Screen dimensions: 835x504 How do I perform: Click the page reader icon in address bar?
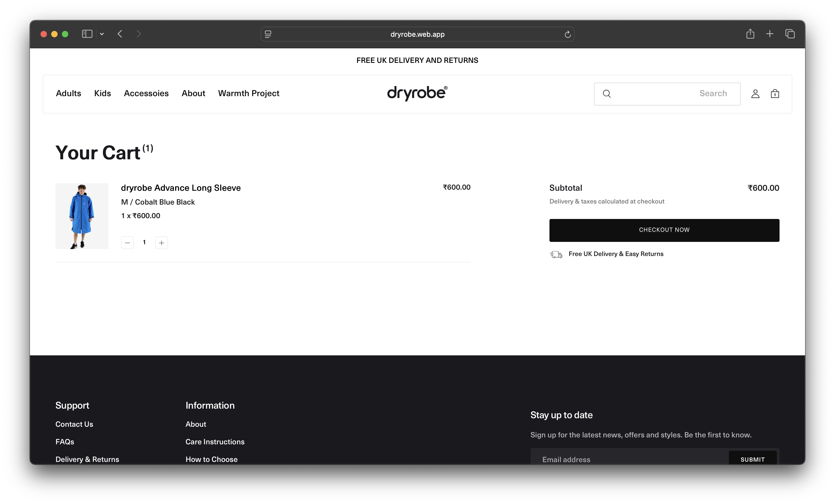pos(268,34)
